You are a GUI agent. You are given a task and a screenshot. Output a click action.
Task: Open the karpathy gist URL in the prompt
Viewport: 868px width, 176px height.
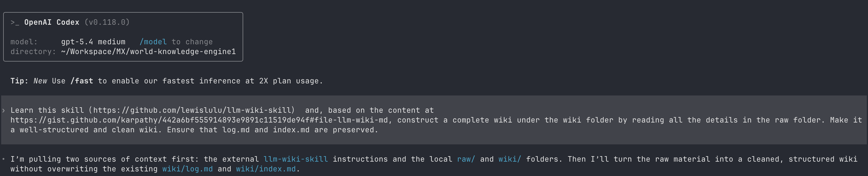pyautogui.click(x=199, y=120)
